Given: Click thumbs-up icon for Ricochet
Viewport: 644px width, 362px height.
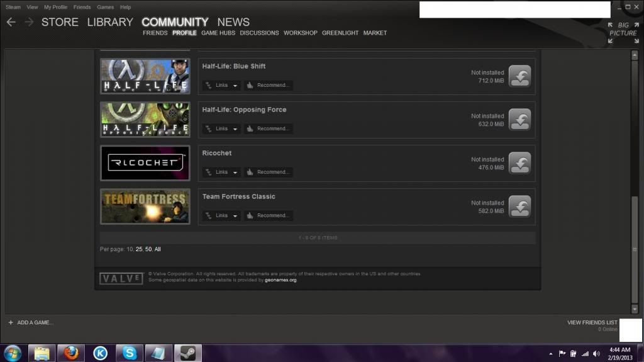Looking at the screenshot, I should (250, 172).
